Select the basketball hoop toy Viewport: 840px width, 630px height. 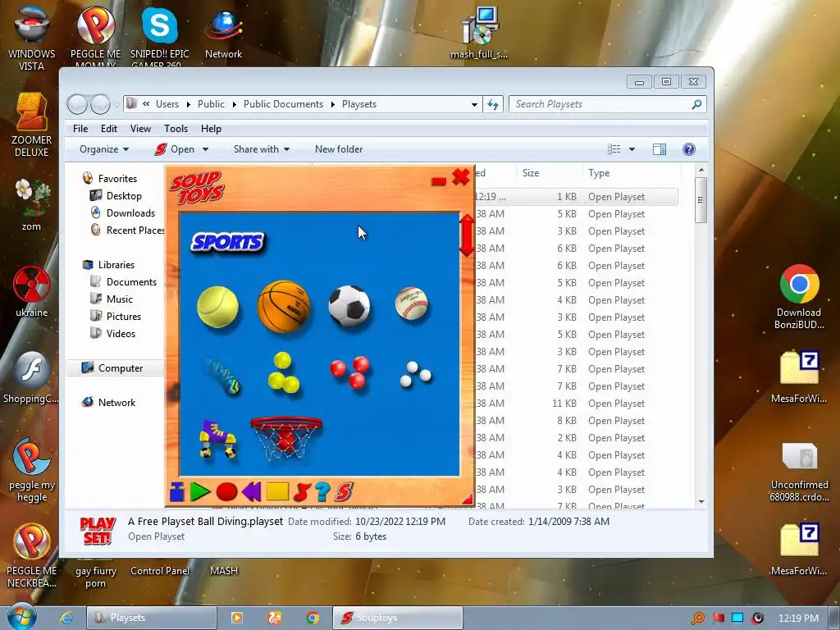pos(286,438)
